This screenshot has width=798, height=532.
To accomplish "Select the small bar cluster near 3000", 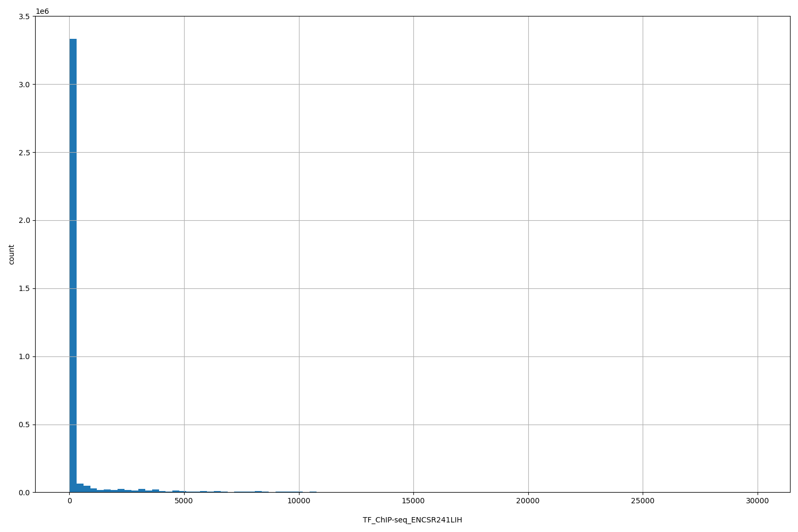I will (141, 490).
